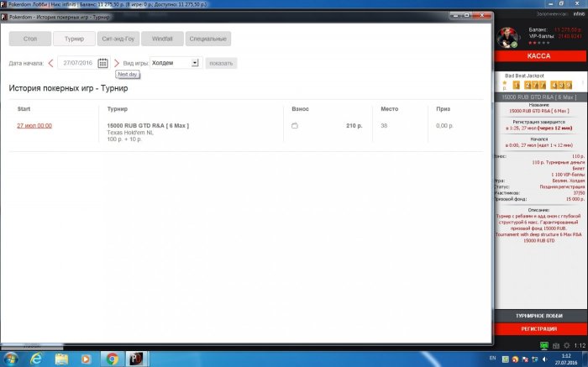Open the Windows Start menu
Viewport: 588px width, 367px height.
[x=10, y=359]
